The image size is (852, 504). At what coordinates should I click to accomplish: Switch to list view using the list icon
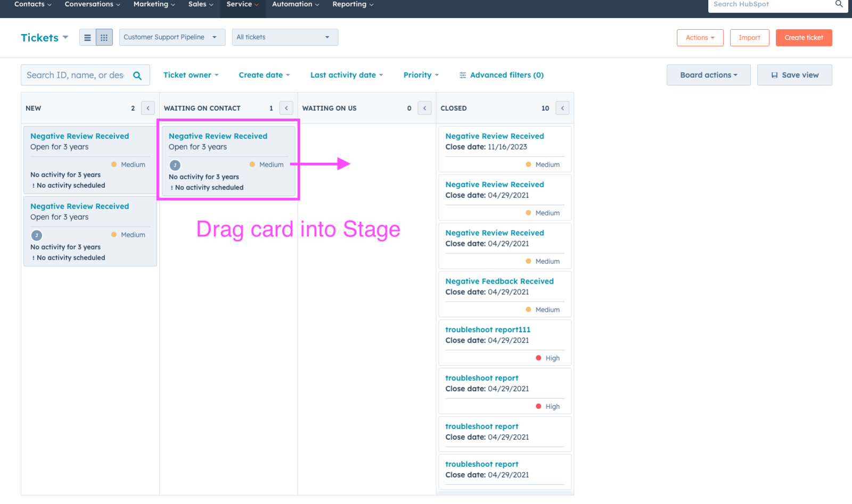click(x=87, y=37)
